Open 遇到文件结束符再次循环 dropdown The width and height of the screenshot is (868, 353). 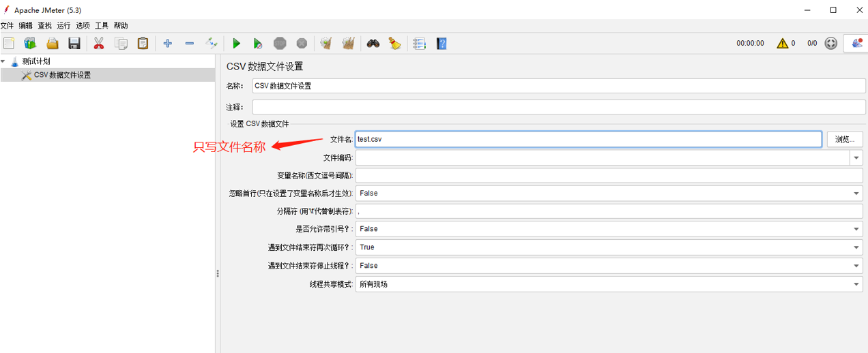[x=609, y=247]
